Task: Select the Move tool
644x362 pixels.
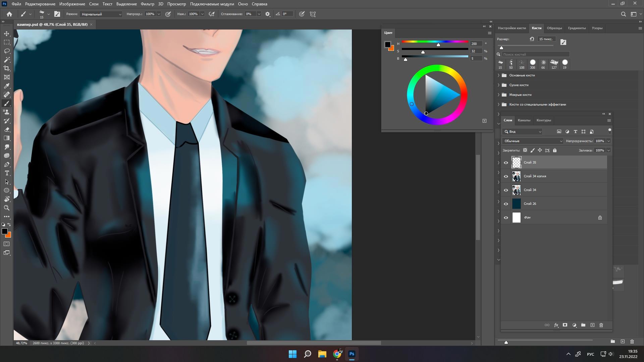Action: [7, 34]
